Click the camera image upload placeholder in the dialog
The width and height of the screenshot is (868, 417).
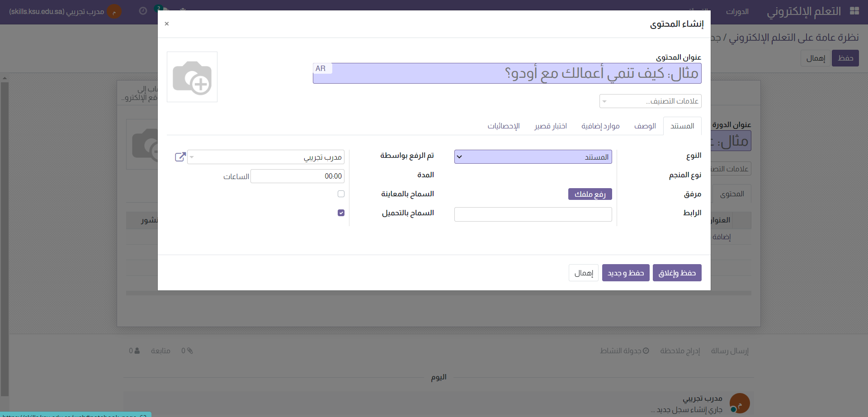pos(192,77)
